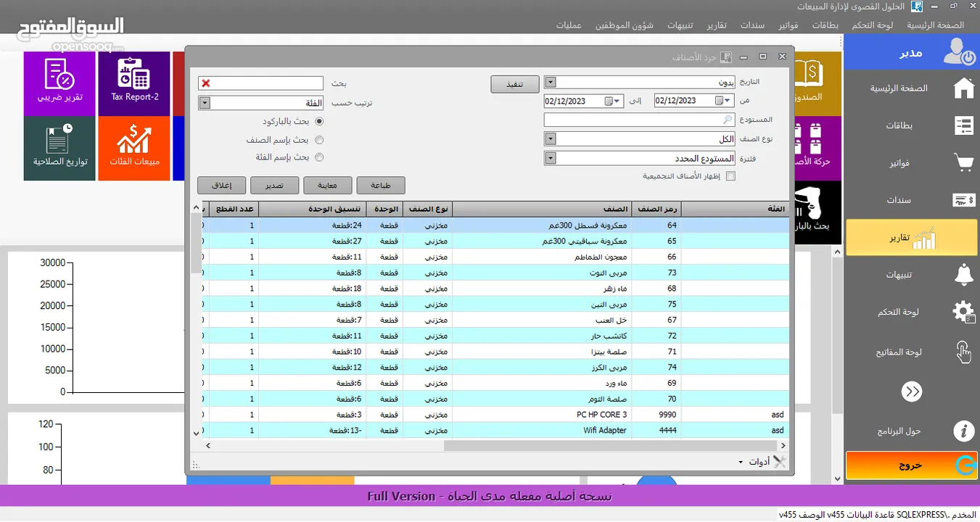This screenshot has width=980, height=522.
Task: Open the مبيعات الفئات orange tile
Action: click(134, 149)
